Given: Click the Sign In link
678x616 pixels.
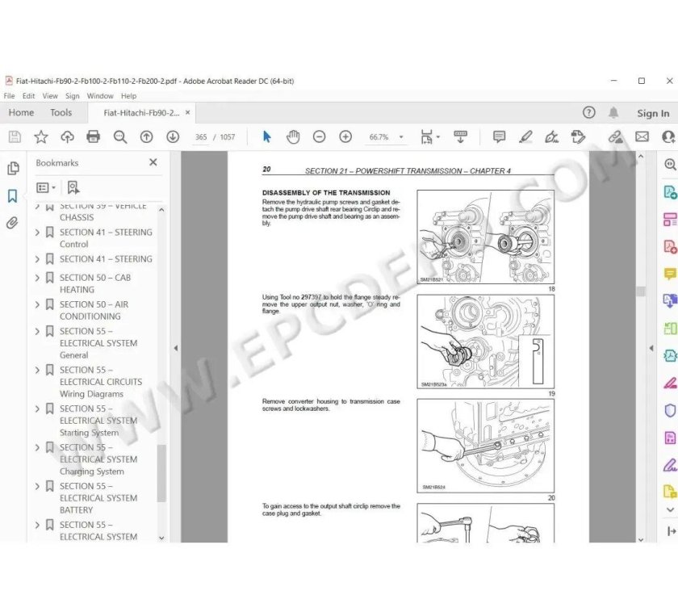Looking at the screenshot, I should point(652,113).
